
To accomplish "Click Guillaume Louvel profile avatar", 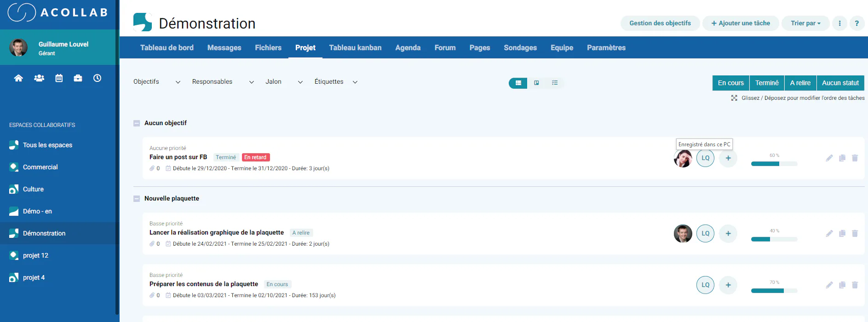I will pos(18,47).
